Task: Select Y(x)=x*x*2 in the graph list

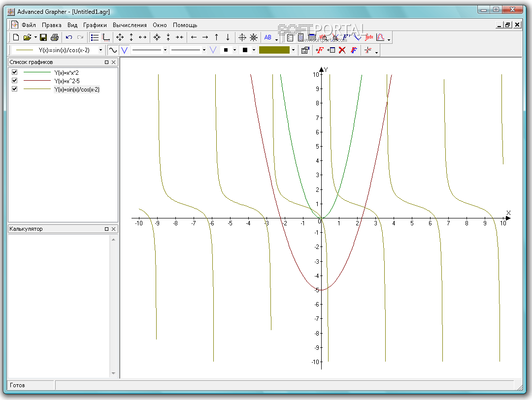Action: click(66, 72)
